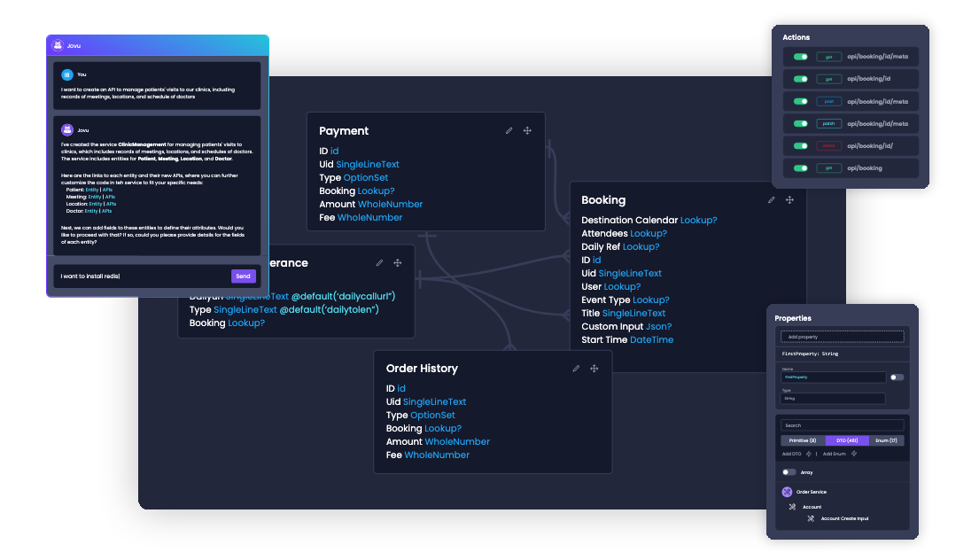
Task: Toggle the delete api/booking/id/ action
Action: (800, 146)
